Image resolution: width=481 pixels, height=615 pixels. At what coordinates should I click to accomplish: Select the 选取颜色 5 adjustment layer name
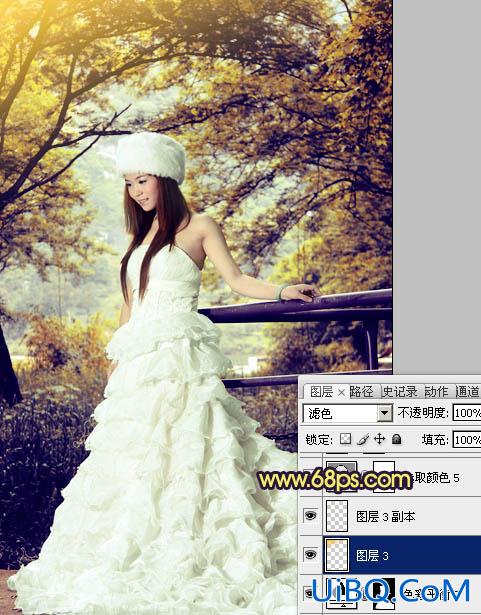pos(436,477)
